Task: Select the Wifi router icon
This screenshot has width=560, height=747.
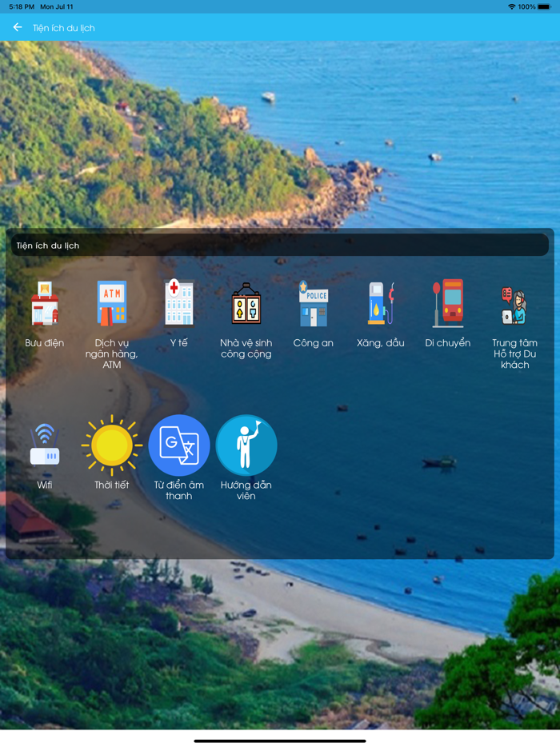Action: (x=45, y=445)
